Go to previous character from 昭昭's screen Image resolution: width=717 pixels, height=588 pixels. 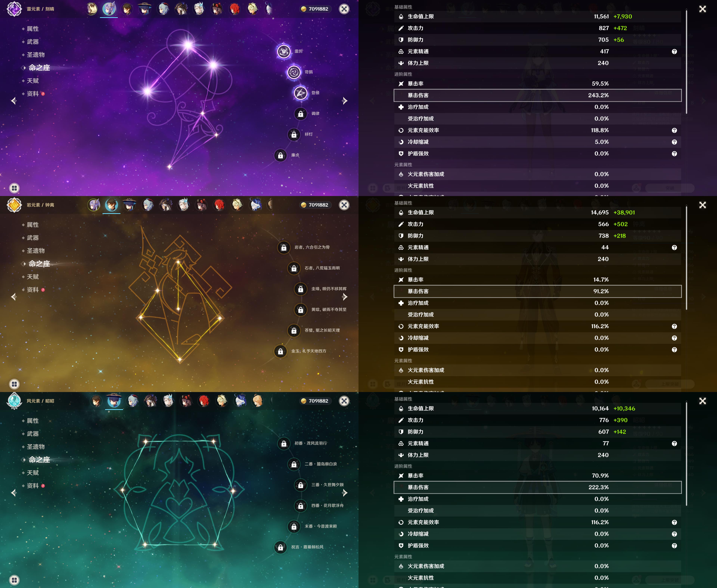pos(14,493)
